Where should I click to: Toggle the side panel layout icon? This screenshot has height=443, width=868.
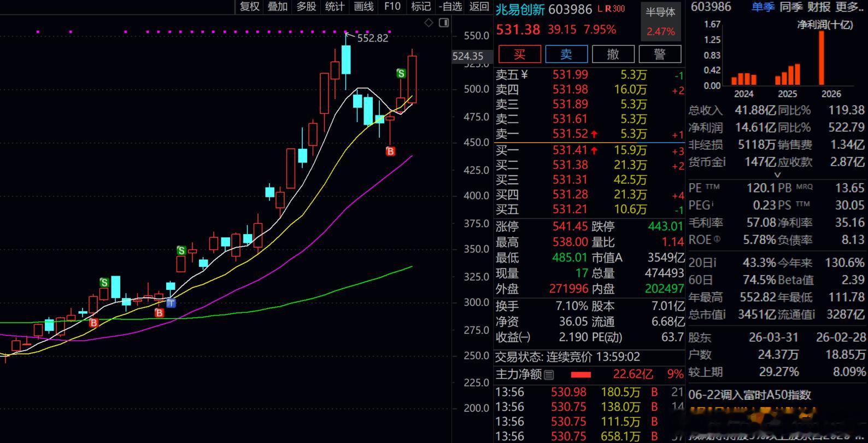[x=444, y=22]
